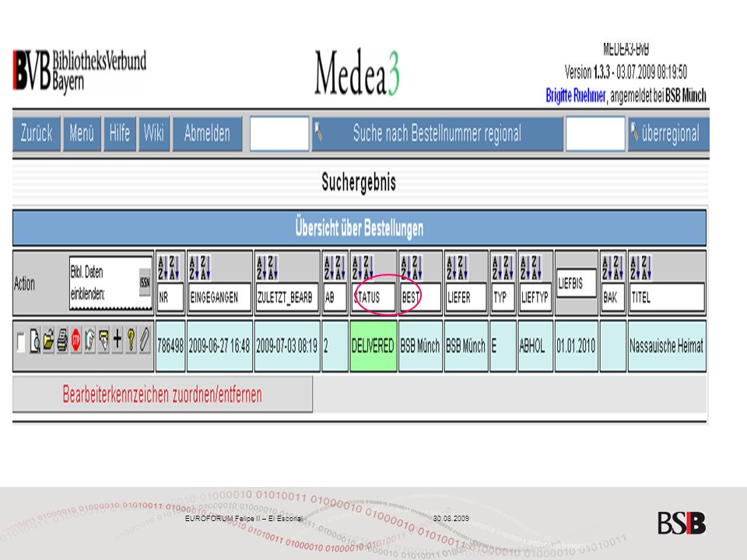Click the TITEL filter field

(x=667, y=298)
